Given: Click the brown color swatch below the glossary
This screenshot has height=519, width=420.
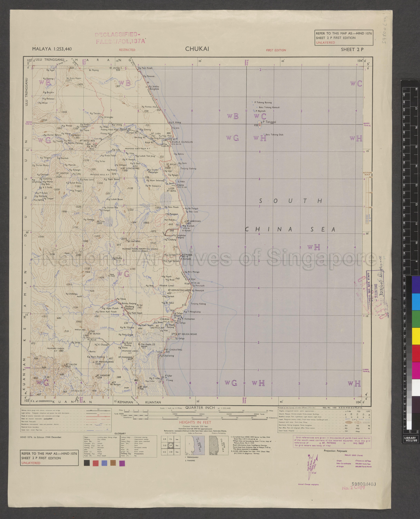Looking at the screenshot, I should 113,463.
